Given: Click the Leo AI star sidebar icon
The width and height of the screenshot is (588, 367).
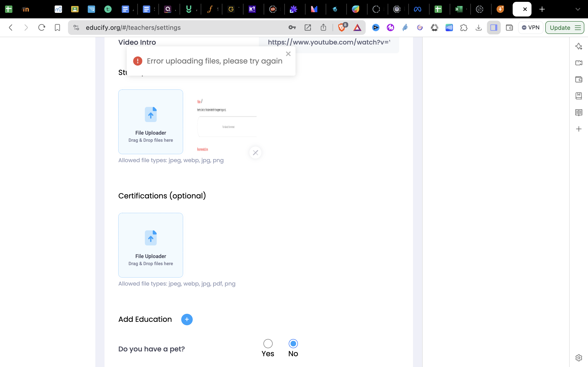Looking at the screenshot, I should 579,46.
